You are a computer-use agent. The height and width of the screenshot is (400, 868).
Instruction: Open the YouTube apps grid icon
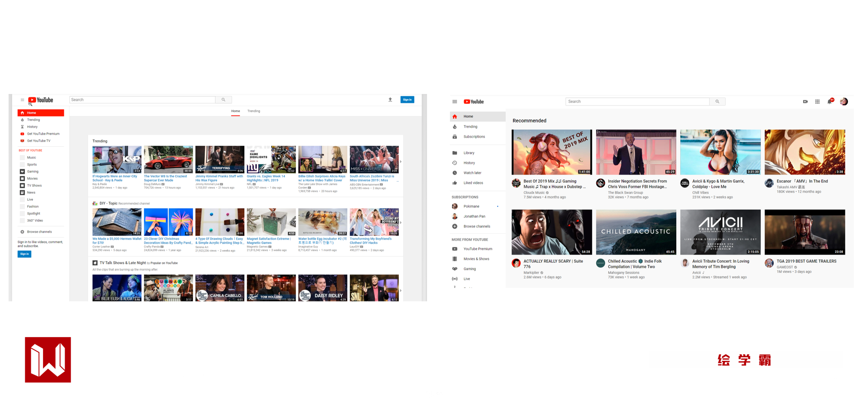[818, 102]
